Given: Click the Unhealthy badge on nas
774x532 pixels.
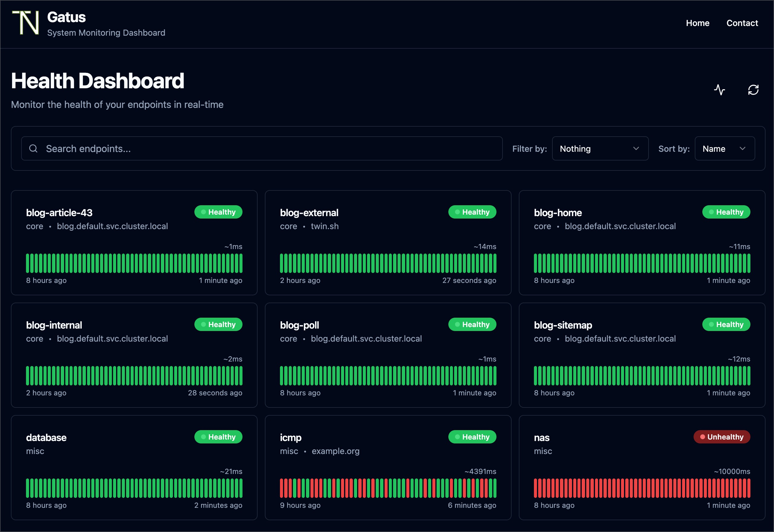Looking at the screenshot, I should (722, 437).
